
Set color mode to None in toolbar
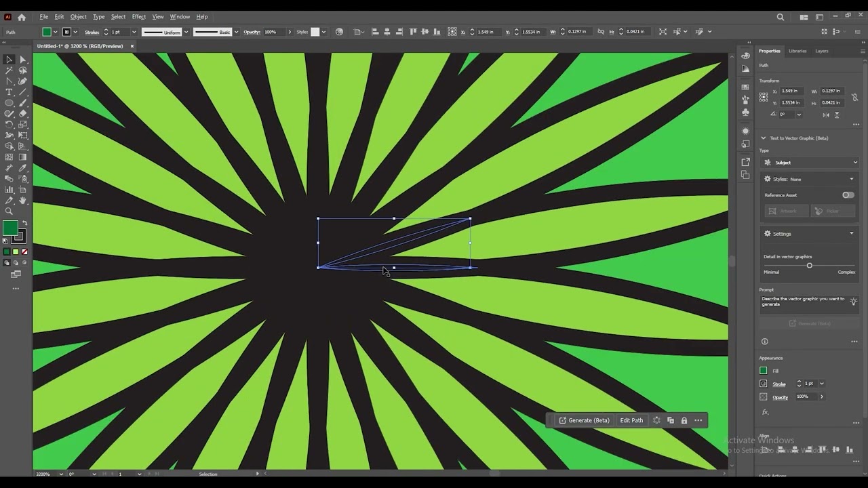tap(24, 252)
